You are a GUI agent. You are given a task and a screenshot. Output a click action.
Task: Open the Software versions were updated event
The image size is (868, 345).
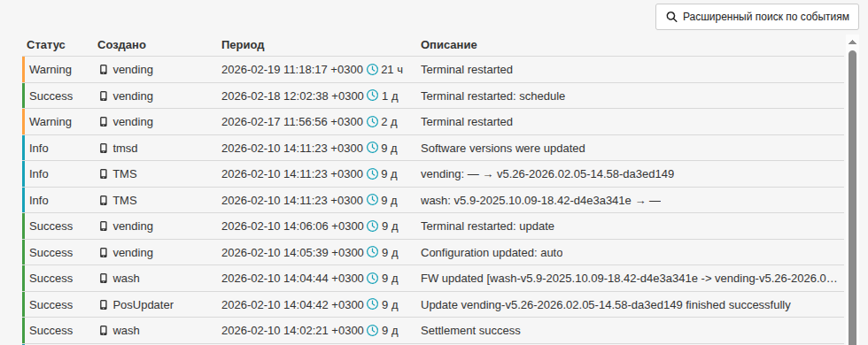click(433, 149)
